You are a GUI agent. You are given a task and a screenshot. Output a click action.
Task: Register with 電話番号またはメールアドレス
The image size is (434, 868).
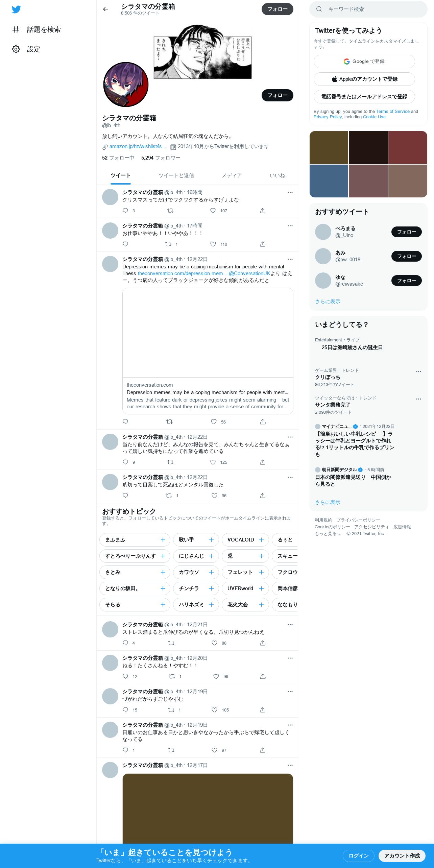(364, 97)
